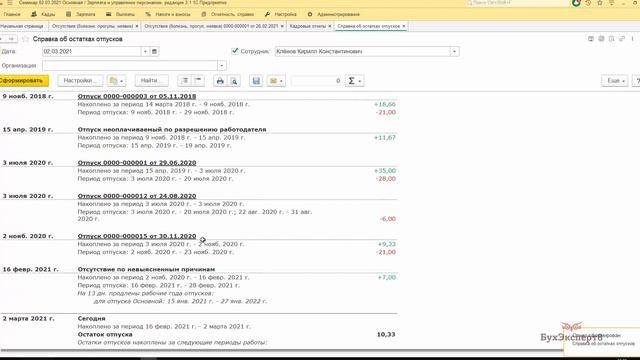
Task: Click the Sigma sum button
Action: coord(351,81)
